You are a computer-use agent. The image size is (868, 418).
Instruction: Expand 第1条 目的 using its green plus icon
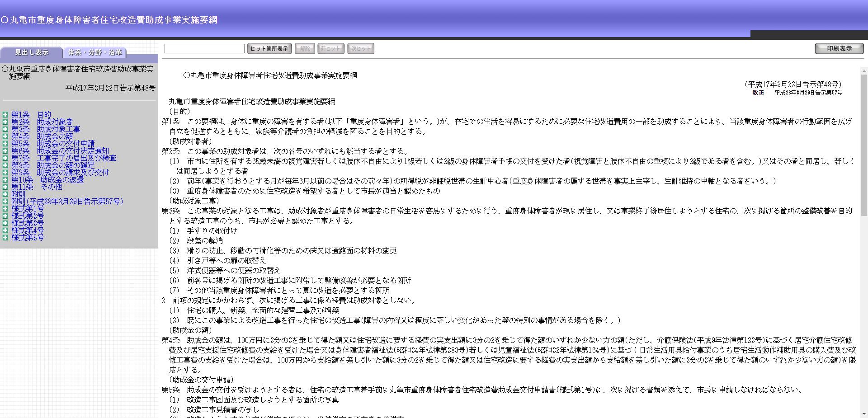click(x=6, y=114)
